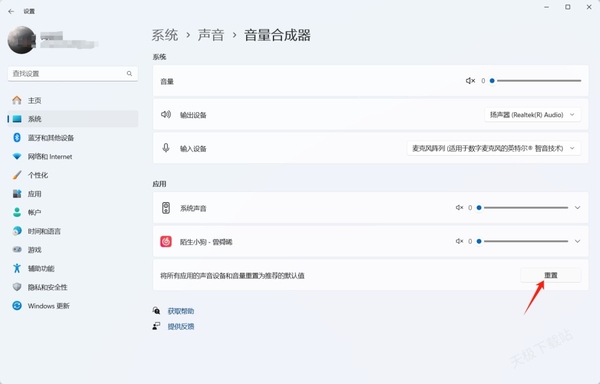Click the person icon beside 帐户

pyautogui.click(x=17, y=212)
